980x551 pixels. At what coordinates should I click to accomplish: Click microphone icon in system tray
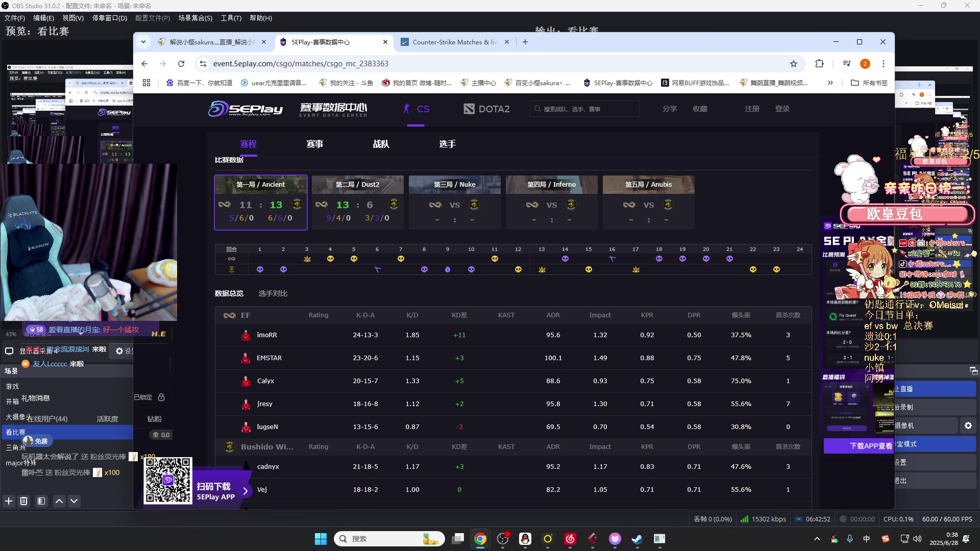[x=850, y=539]
